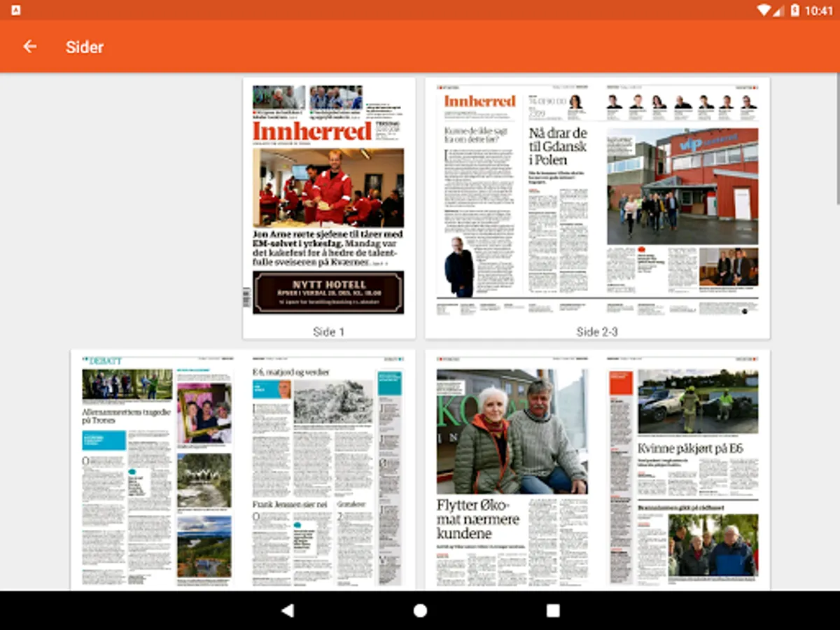
Task: Tap the battery status icon
Action: pyautogui.click(x=794, y=10)
